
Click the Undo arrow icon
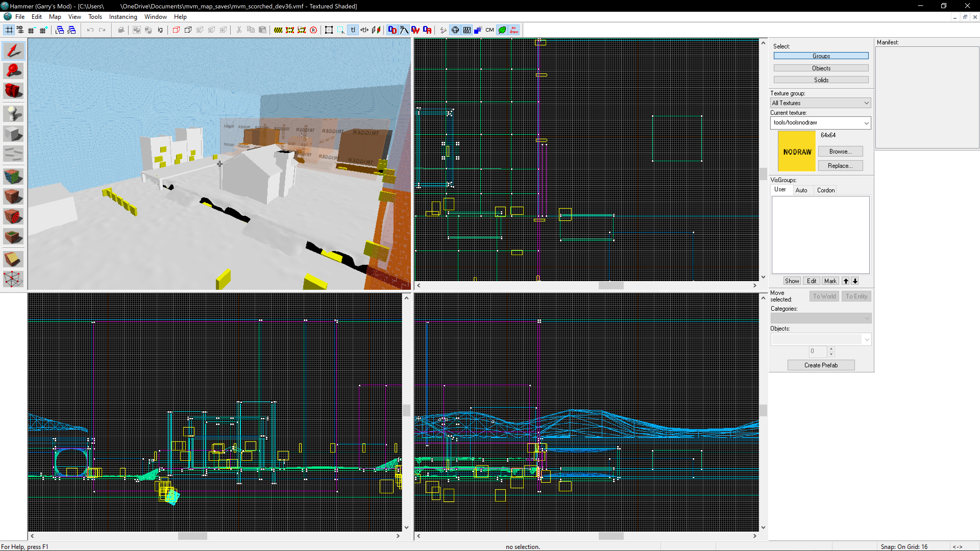point(90,30)
